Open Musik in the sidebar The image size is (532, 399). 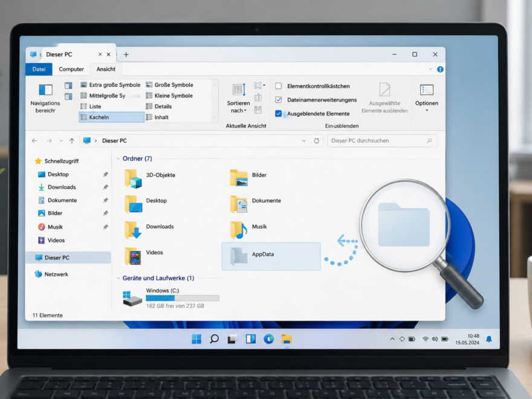(50, 227)
